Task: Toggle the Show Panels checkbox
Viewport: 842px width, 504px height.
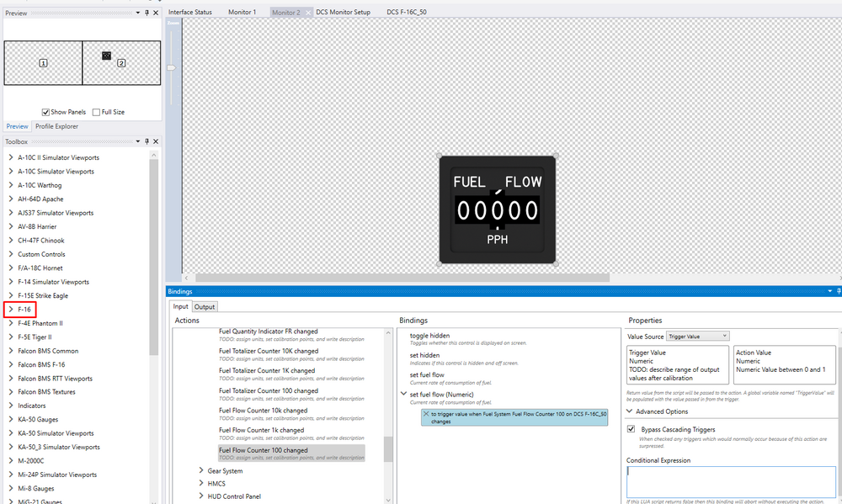Action: 46,112
